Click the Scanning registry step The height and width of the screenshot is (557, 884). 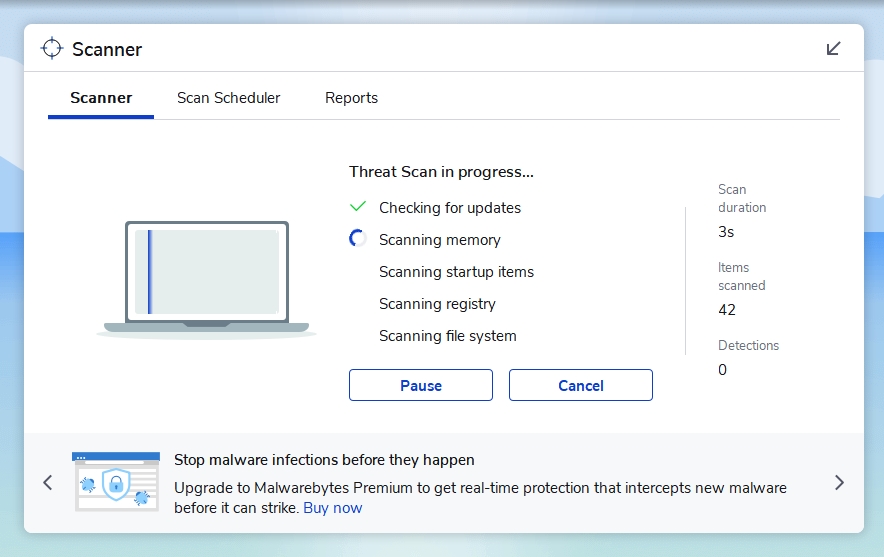point(437,304)
